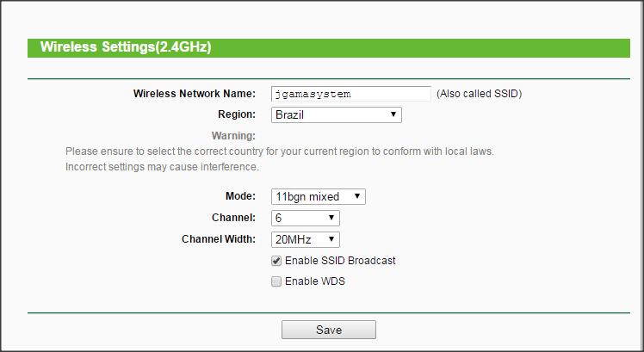Click the "Wireless Network Name:" field label
Screen dimensions: 644x352
[x=195, y=93]
